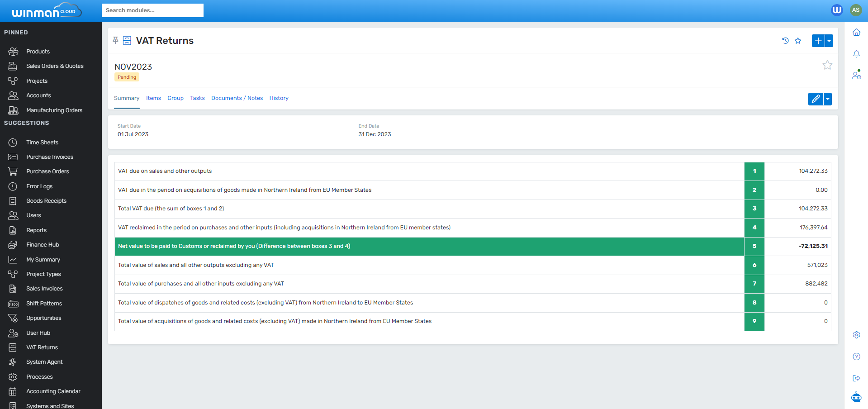Image resolution: width=868 pixels, height=409 pixels.
Task: Open the Documents / Notes tab
Action: coord(237,98)
